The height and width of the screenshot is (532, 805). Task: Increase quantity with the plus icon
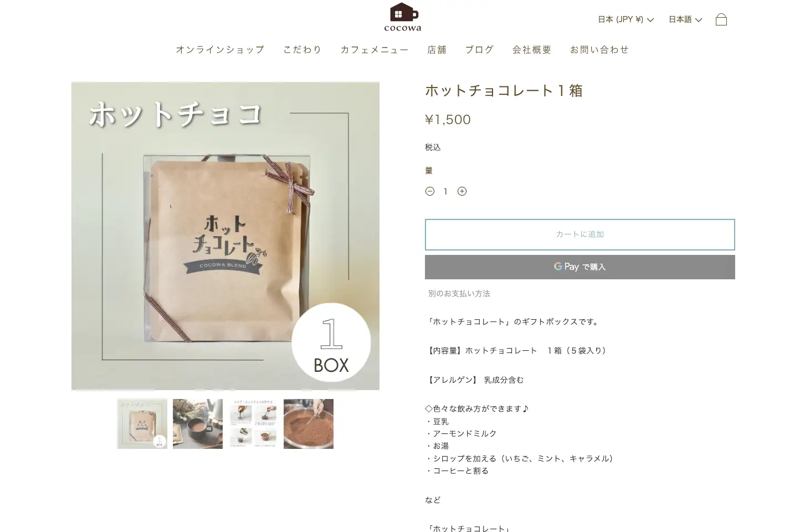pyautogui.click(x=462, y=191)
